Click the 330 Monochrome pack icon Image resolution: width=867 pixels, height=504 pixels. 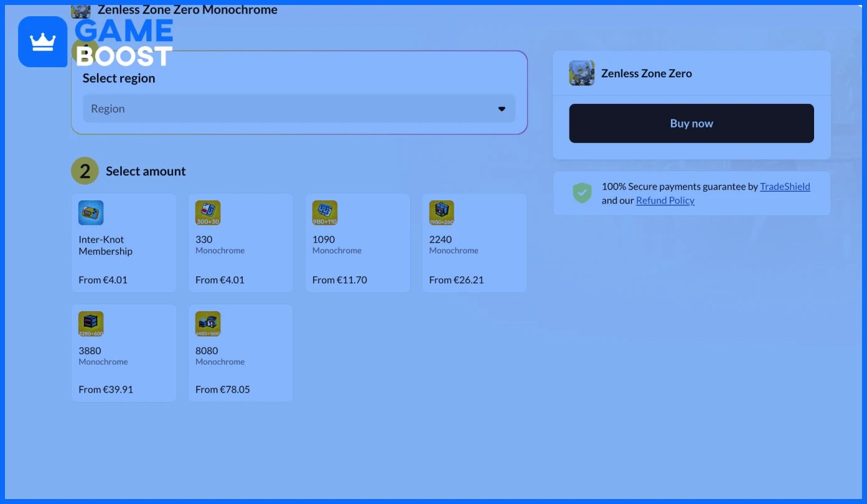208,213
